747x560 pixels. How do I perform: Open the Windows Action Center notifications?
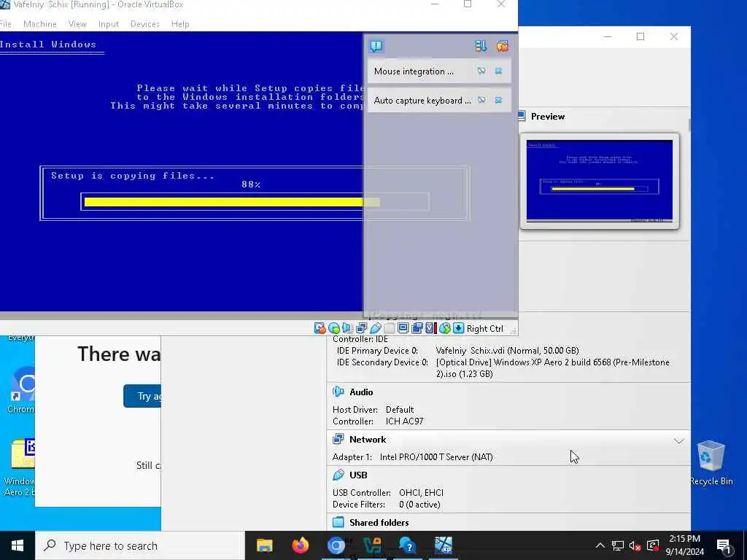pyautogui.click(x=724, y=546)
